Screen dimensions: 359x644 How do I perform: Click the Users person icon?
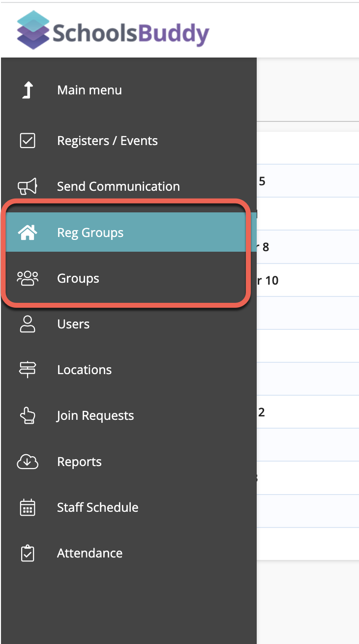(x=28, y=324)
